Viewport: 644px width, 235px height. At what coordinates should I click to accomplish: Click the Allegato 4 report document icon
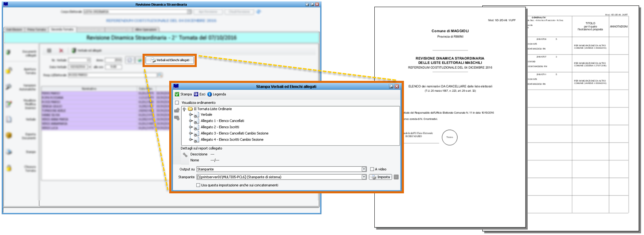(x=196, y=140)
